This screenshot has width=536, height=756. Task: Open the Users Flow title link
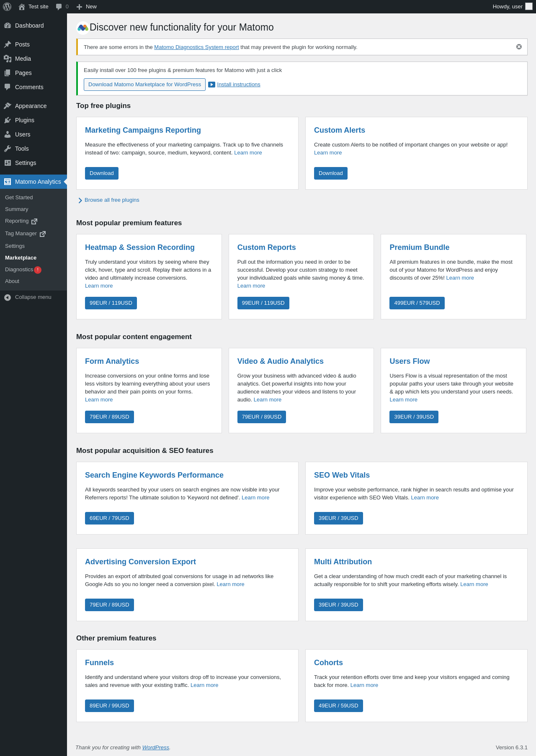click(x=410, y=361)
